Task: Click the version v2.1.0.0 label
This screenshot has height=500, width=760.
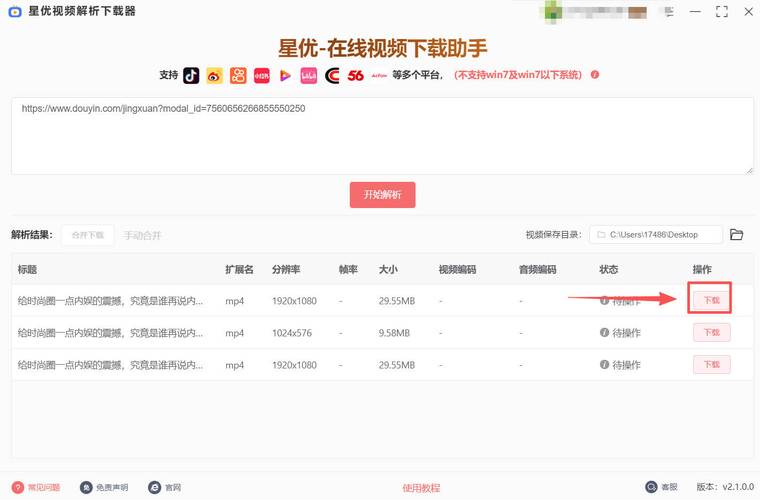Action: pyautogui.click(x=725, y=486)
